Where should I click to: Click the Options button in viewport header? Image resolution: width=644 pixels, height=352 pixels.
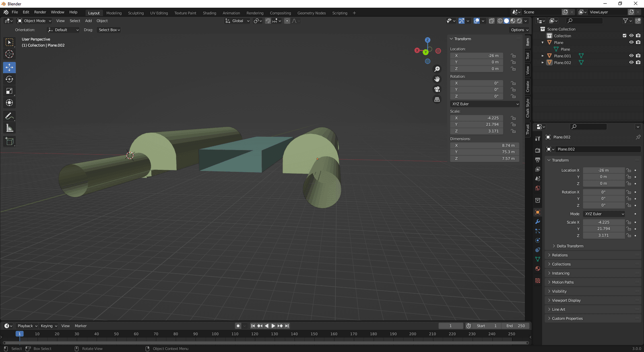(519, 30)
